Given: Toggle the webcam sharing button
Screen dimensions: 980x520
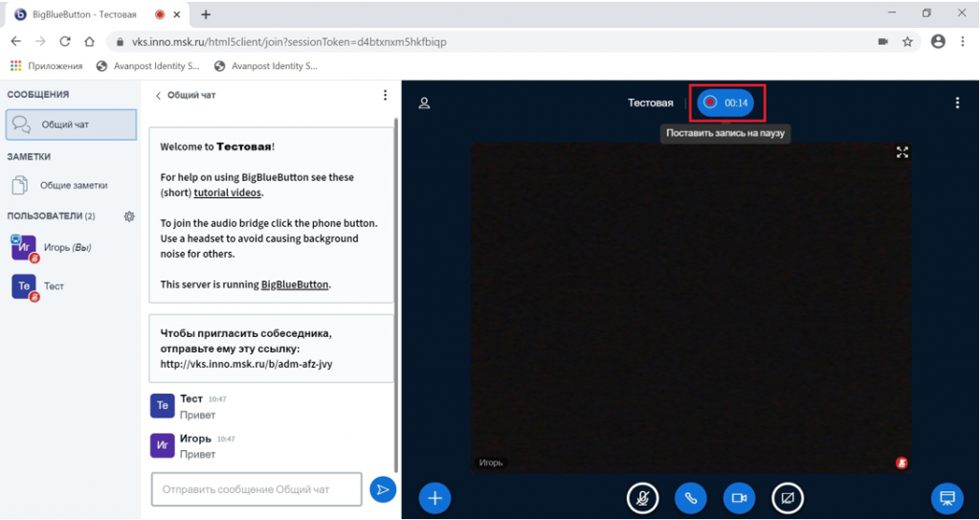Looking at the screenshot, I should (739, 498).
